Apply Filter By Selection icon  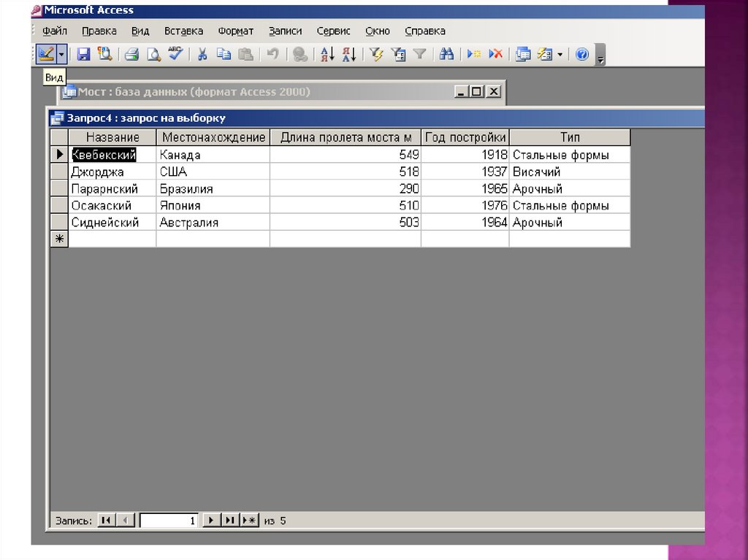[x=376, y=54]
